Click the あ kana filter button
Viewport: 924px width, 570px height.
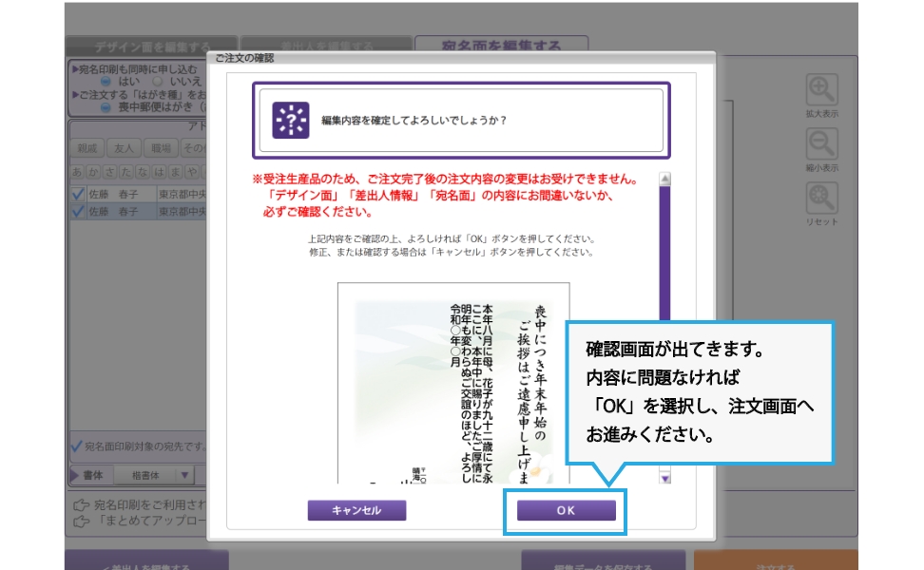tap(77, 172)
